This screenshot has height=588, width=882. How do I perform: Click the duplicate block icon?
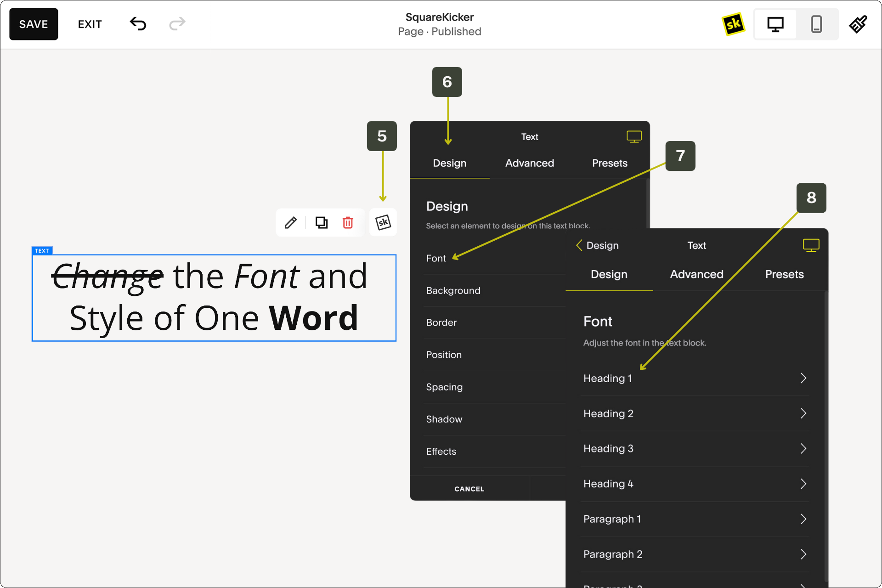point(322,222)
